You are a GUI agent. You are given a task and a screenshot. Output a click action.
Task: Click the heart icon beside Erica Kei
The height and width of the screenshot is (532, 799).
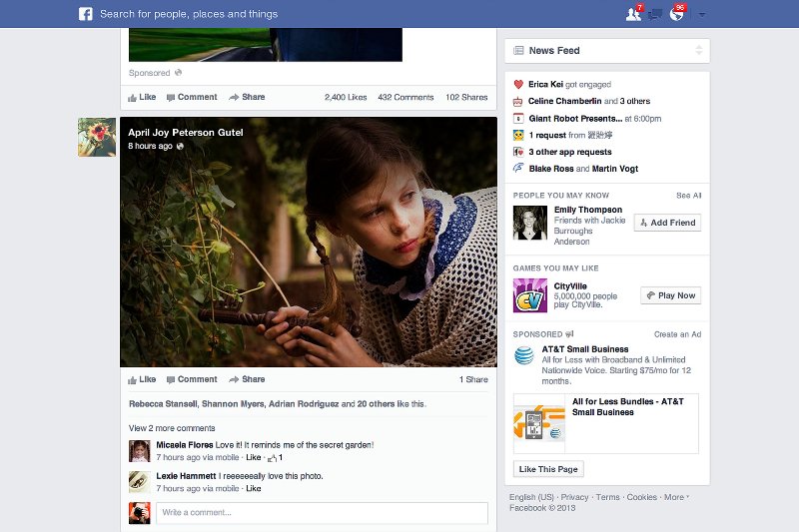518,85
